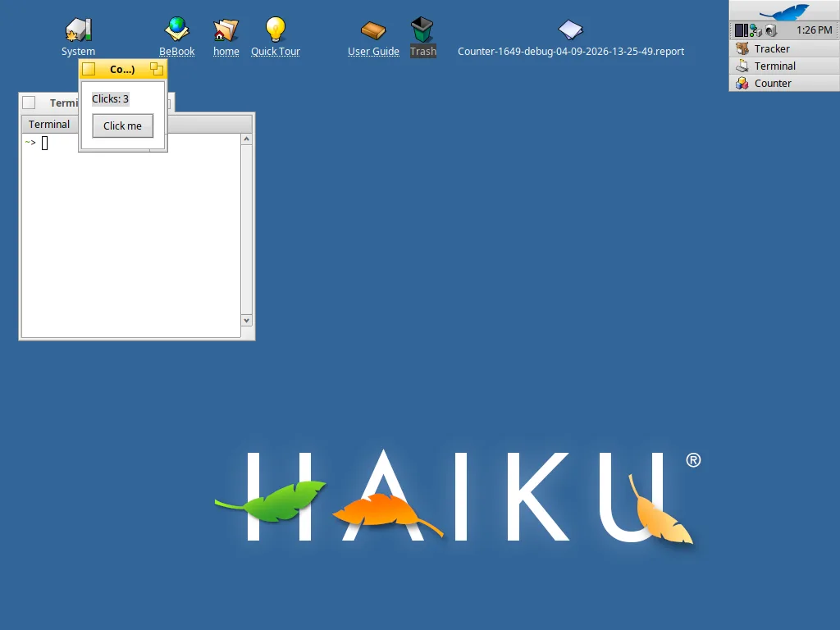
Task: Open the home folder icon
Action: coord(226,30)
